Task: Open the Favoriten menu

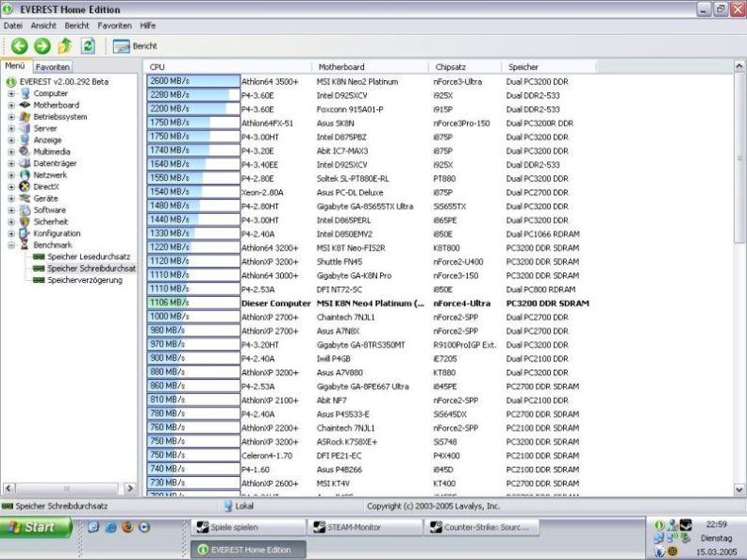Action: [114, 25]
